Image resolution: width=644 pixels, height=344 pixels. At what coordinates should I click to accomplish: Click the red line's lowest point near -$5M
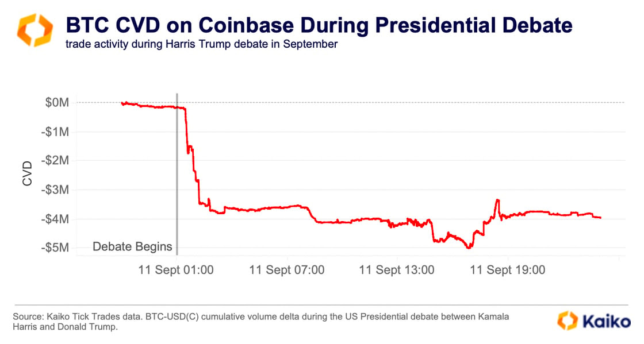coord(469,248)
